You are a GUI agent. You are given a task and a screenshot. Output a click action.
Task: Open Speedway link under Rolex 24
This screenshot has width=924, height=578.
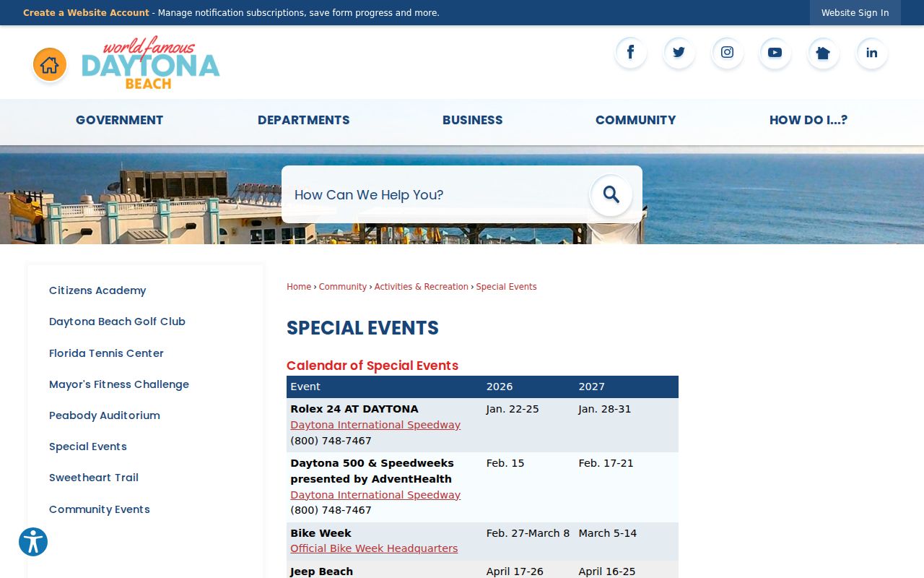point(375,425)
